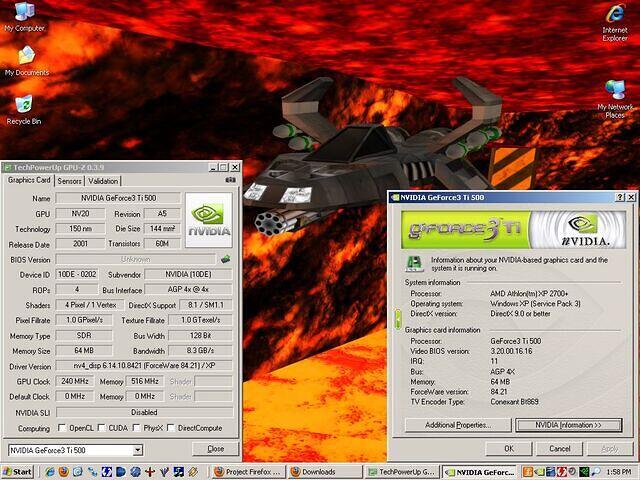This screenshot has width=640, height=480.
Task: Click the Additional Properties button
Action: click(457, 425)
